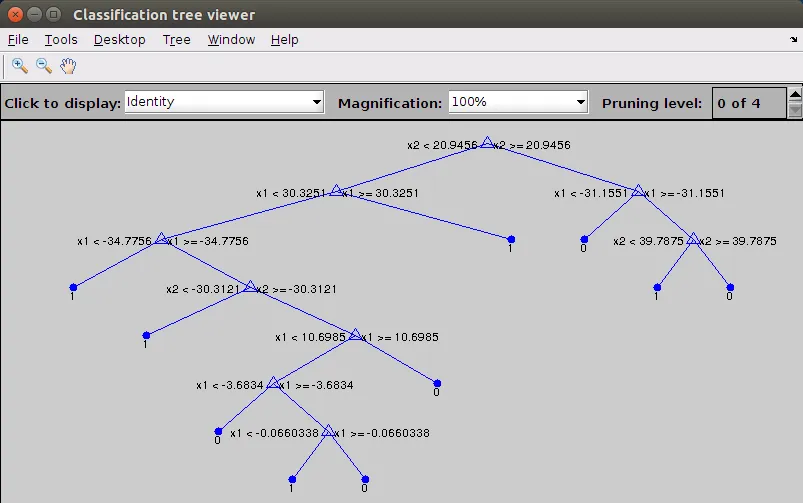Click leaf 1 under x2 < -30.3121

tap(146, 336)
